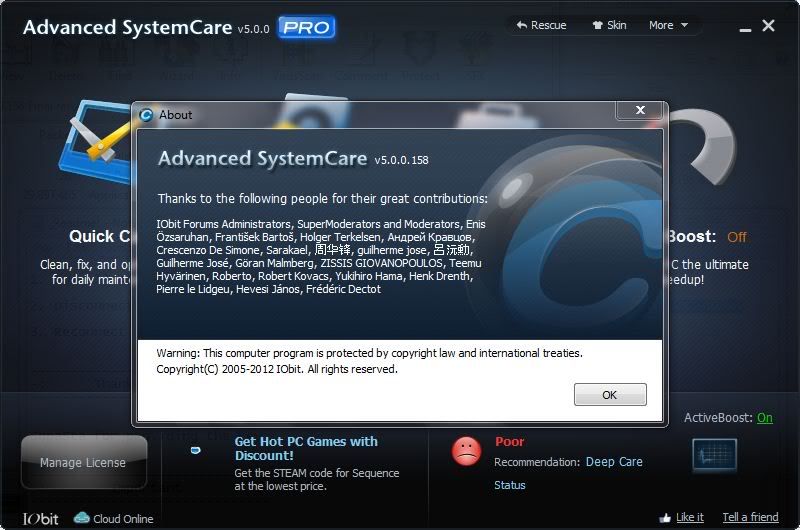800x530 pixels.
Task: Click the Like it link
Action: [x=689, y=517]
